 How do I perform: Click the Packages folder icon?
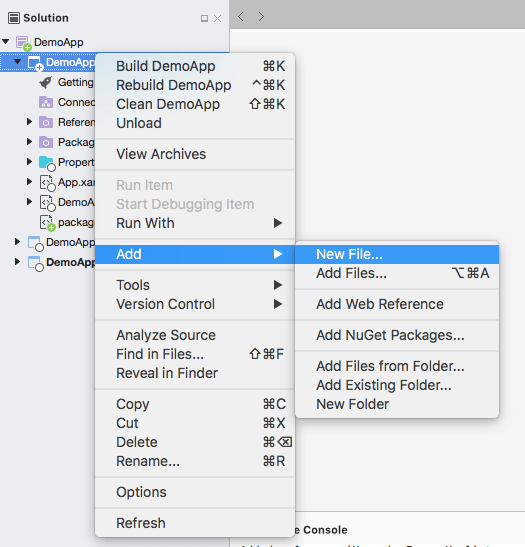point(46,142)
